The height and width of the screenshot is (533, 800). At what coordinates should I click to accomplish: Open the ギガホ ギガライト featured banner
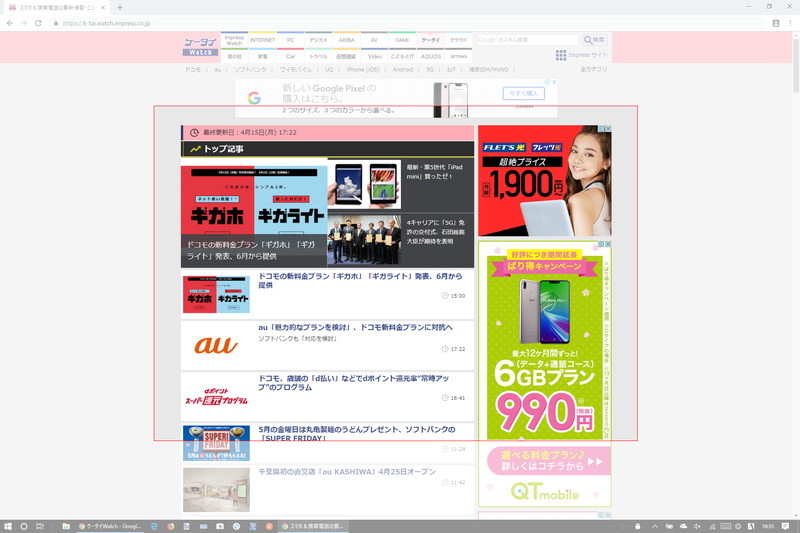click(x=254, y=217)
